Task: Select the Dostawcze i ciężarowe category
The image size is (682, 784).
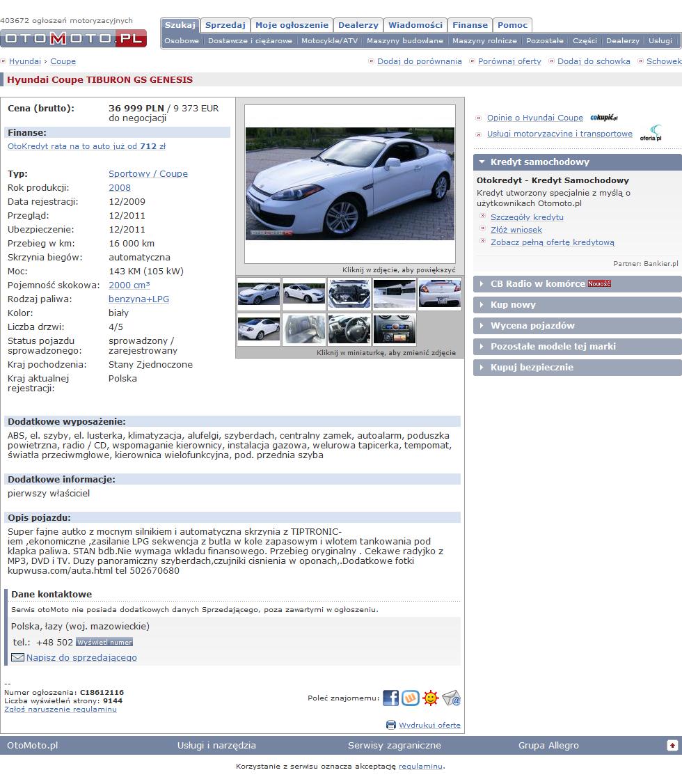Action: (250, 41)
